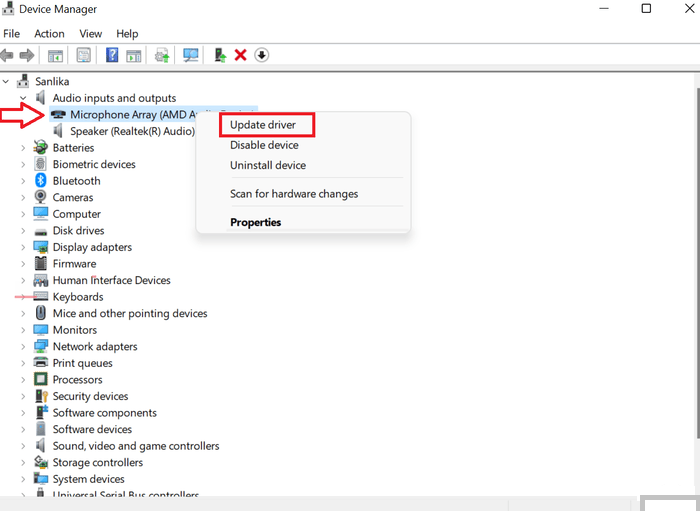Select the System devices label
Image resolution: width=700 pixels, height=511 pixels.
88,479
